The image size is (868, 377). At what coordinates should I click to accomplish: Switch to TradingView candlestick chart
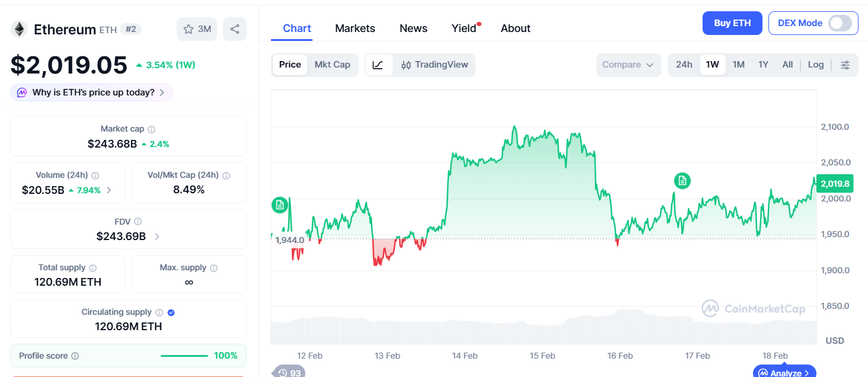pyautogui.click(x=435, y=65)
